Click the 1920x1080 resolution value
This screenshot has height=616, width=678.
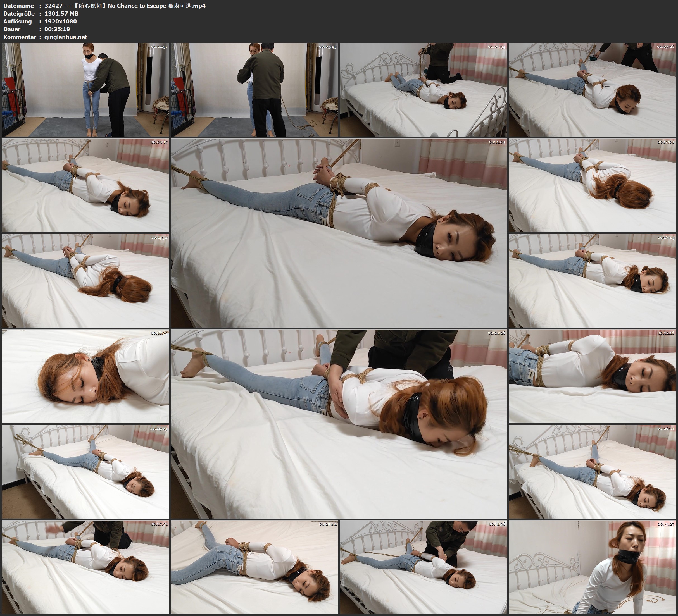[x=61, y=21]
